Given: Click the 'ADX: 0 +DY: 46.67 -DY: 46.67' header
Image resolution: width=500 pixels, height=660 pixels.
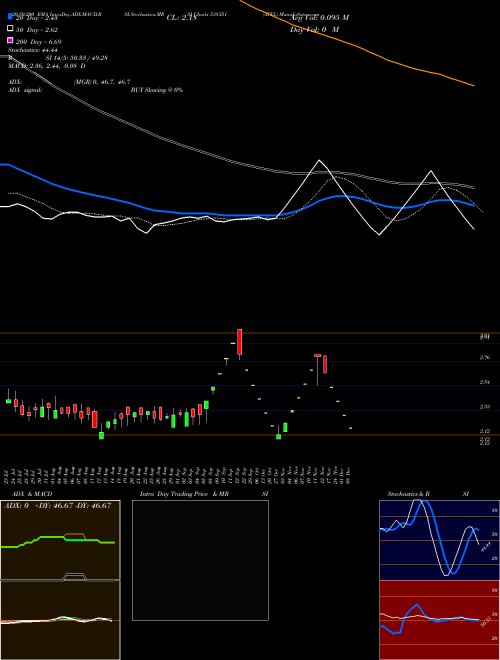Looking at the screenshot, I should tap(57, 506).
